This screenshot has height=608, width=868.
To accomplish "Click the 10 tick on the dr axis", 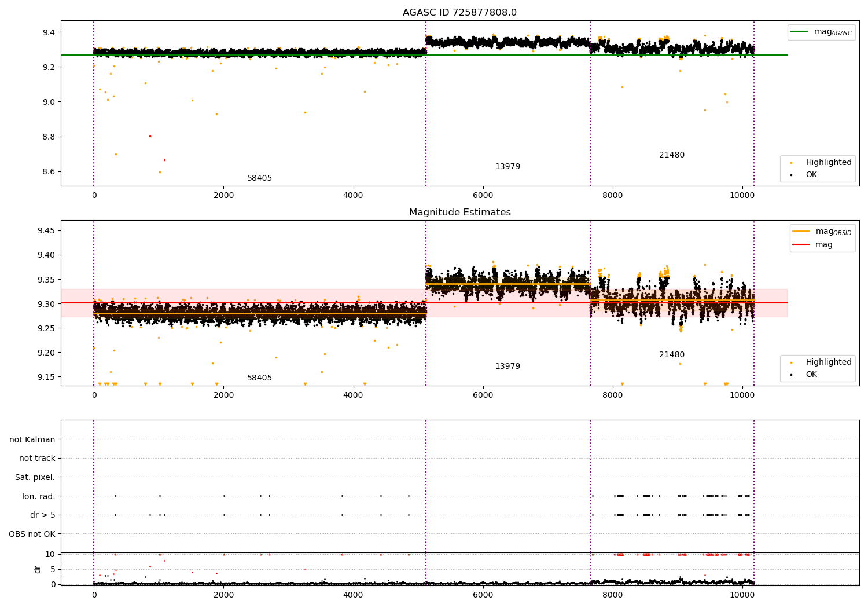I will [x=50, y=555].
